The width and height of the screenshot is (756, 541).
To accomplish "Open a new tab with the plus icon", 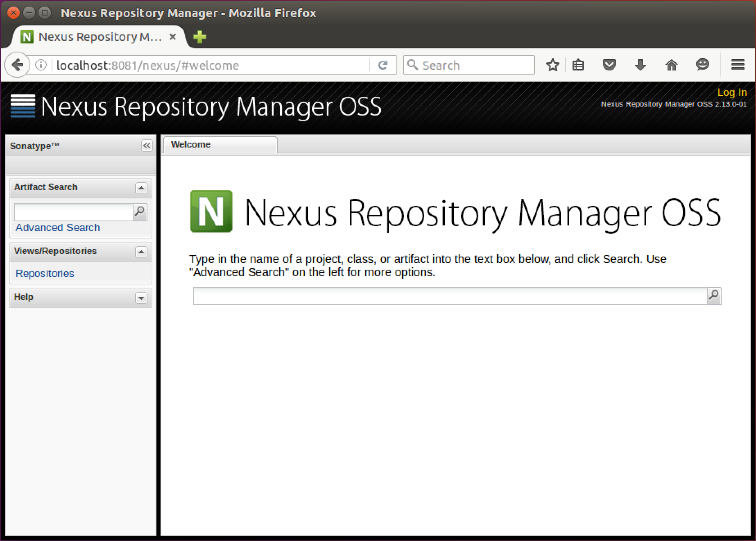I will tap(199, 37).
